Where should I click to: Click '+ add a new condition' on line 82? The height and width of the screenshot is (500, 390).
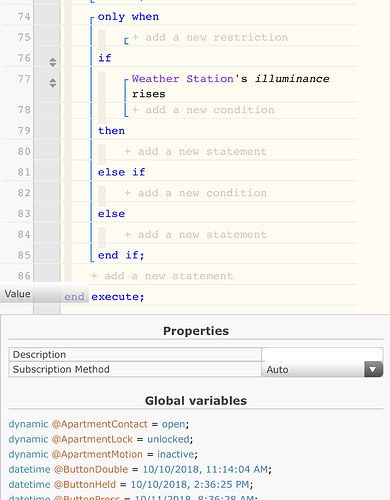196,193
